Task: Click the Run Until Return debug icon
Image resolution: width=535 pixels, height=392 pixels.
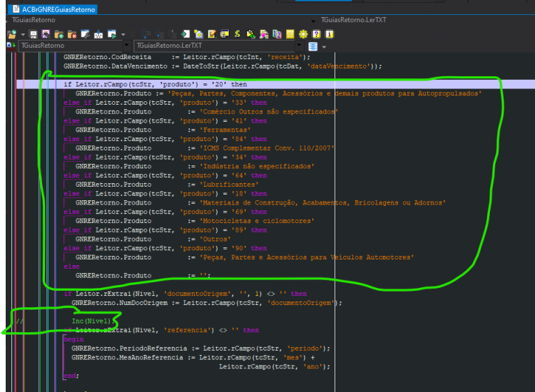Action: tap(173, 34)
